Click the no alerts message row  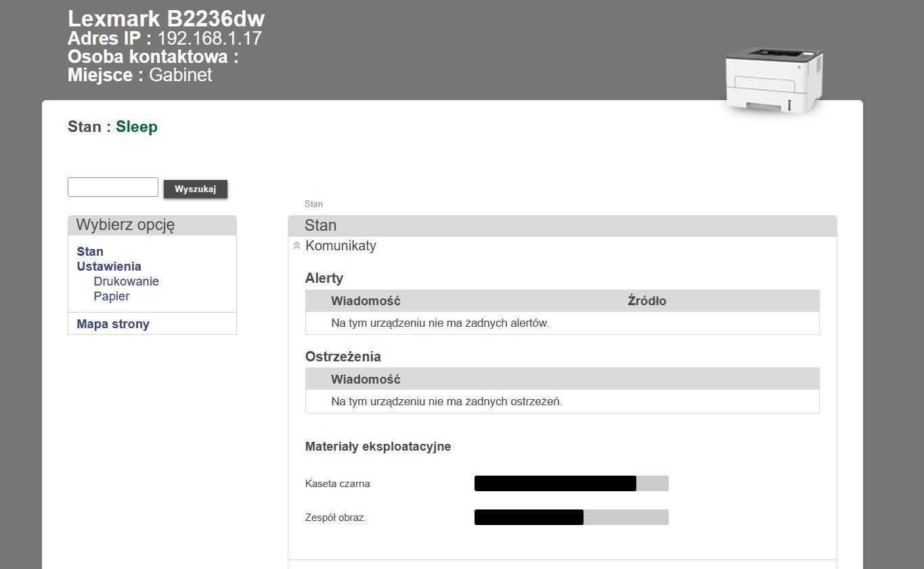click(x=563, y=323)
